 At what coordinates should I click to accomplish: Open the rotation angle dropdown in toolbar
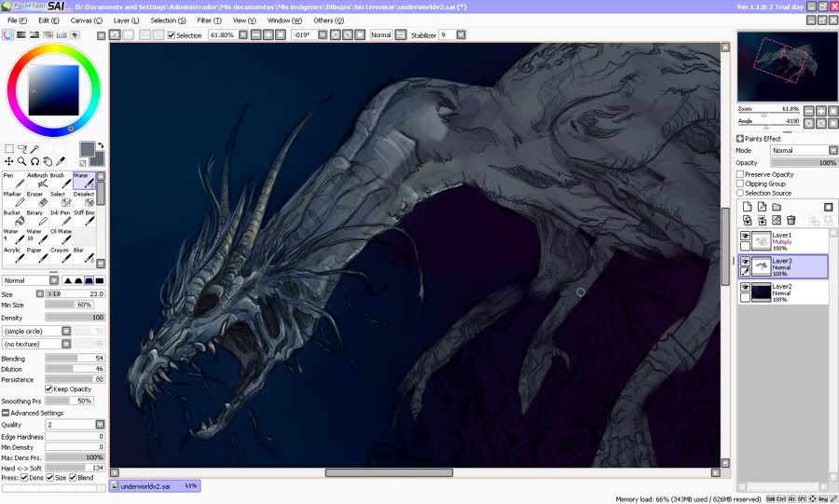point(323,34)
